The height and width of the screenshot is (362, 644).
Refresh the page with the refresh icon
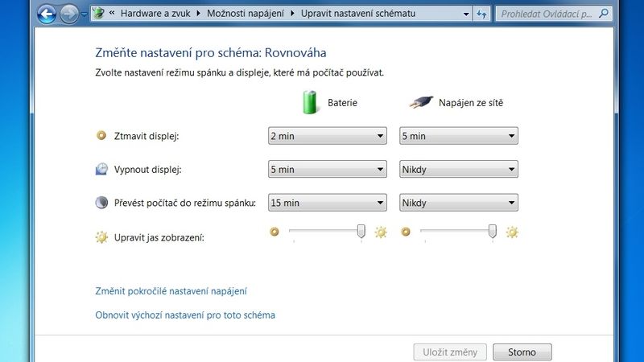click(481, 14)
